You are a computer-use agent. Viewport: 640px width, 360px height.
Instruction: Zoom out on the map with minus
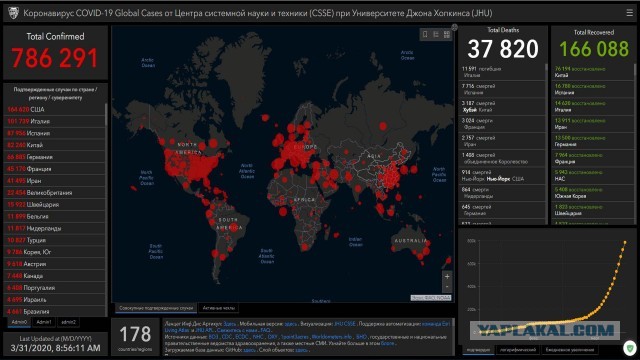point(447,287)
